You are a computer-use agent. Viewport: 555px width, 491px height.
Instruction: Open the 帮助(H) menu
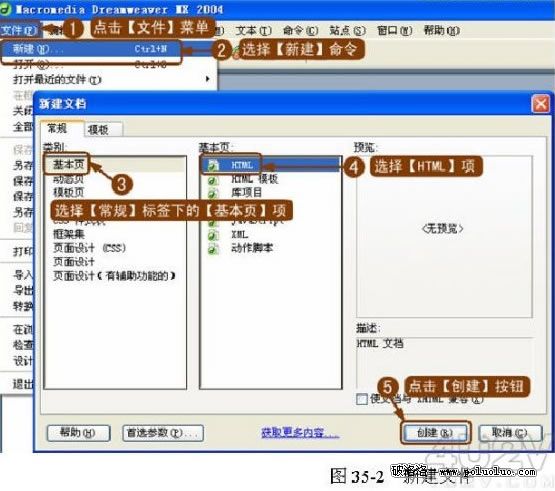pos(441,31)
